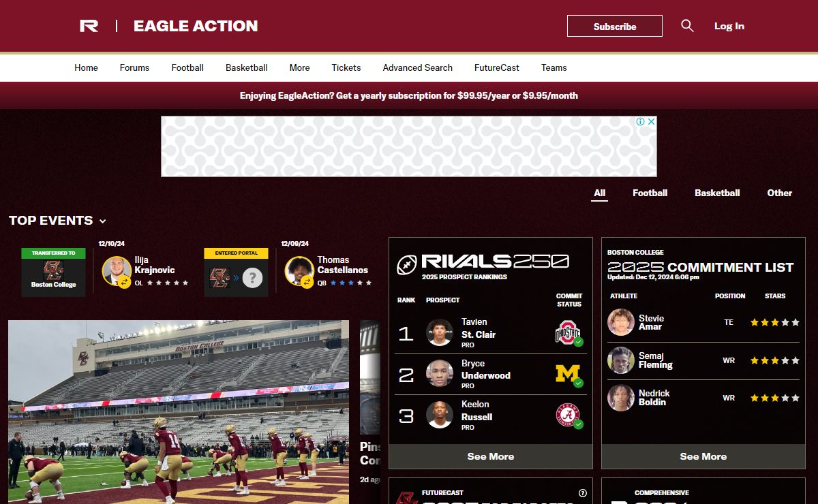The width and height of the screenshot is (818, 504).
Task: Click the Subscribe button
Action: click(615, 26)
